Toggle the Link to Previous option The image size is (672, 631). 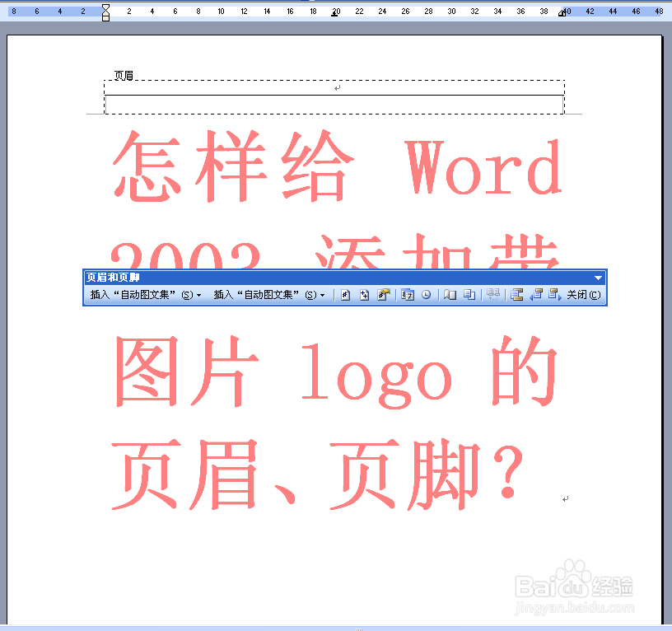(495, 294)
